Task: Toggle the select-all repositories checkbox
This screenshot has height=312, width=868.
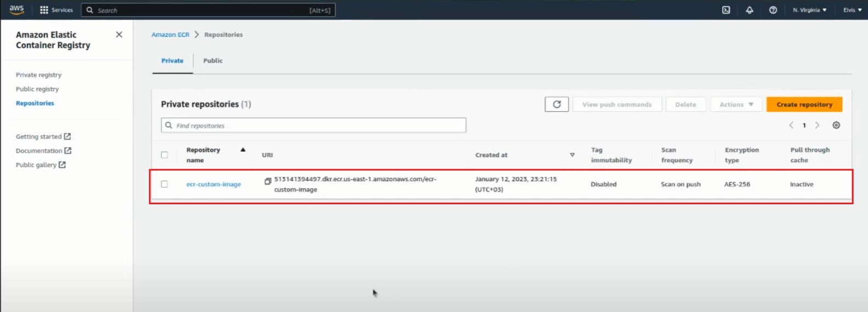Action: pyautogui.click(x=165, y=155)
